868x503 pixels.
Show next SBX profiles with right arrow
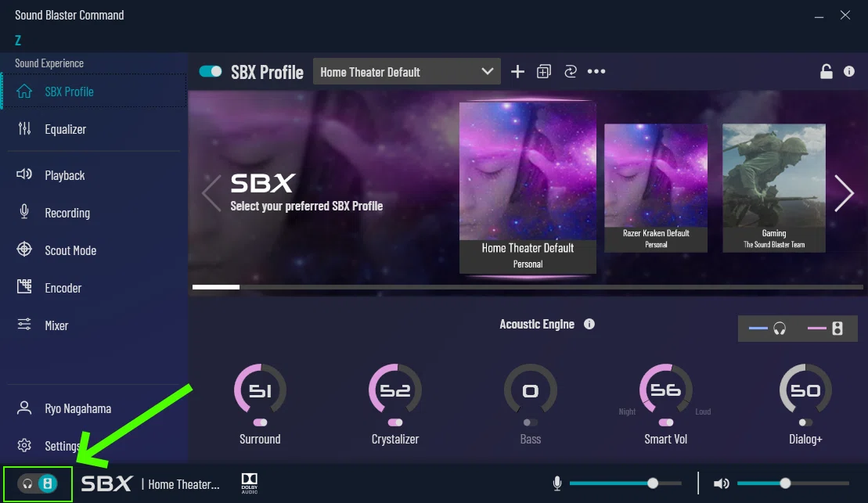(844, 193)
